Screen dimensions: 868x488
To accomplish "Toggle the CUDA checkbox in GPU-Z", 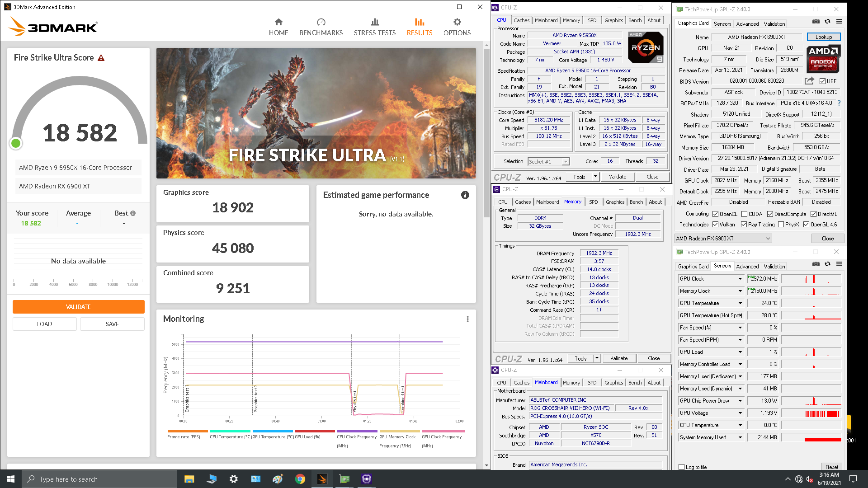I will pyautogui.click(x=744, y=214).
